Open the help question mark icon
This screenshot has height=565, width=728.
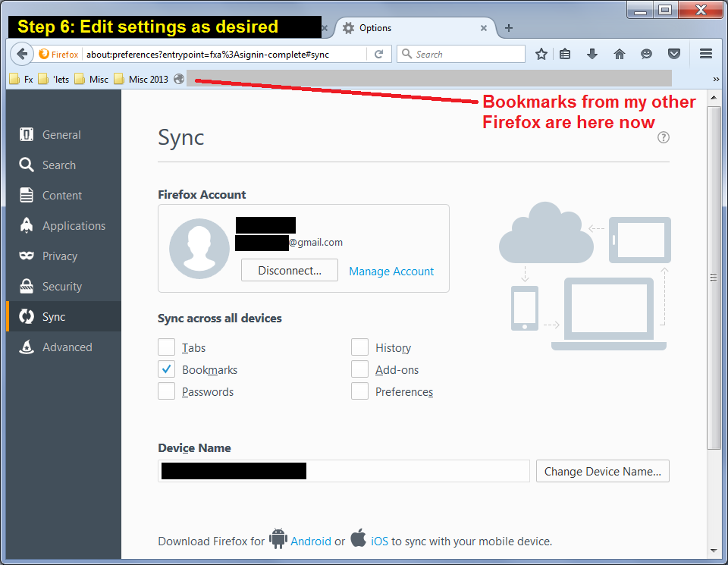(663, 137)
